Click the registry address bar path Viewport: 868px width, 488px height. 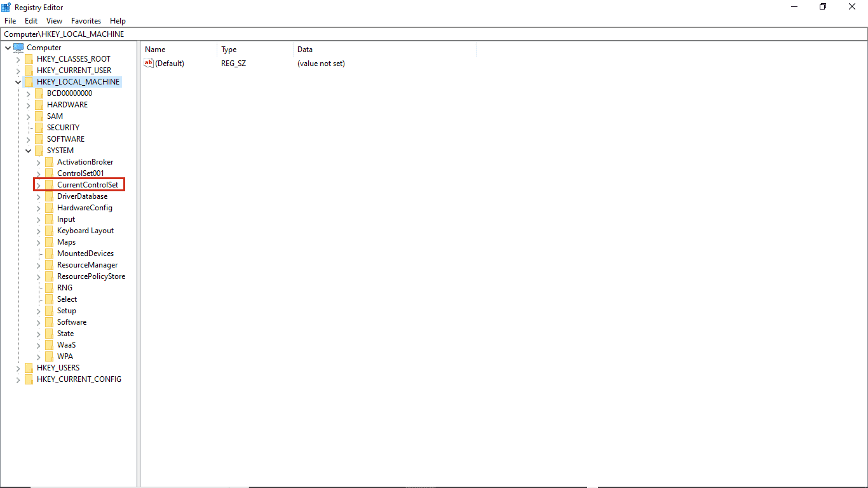[434, 34]
